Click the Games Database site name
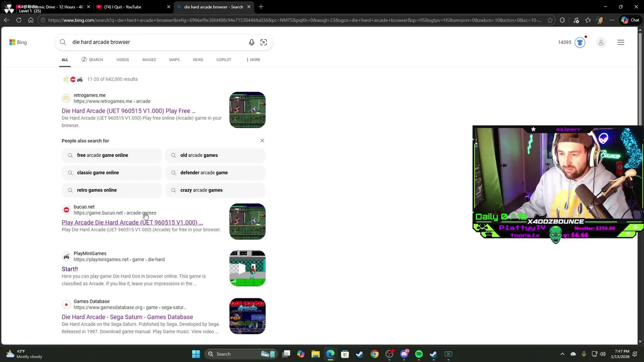Viewport: 644px width, 362px height. (92, 301)
